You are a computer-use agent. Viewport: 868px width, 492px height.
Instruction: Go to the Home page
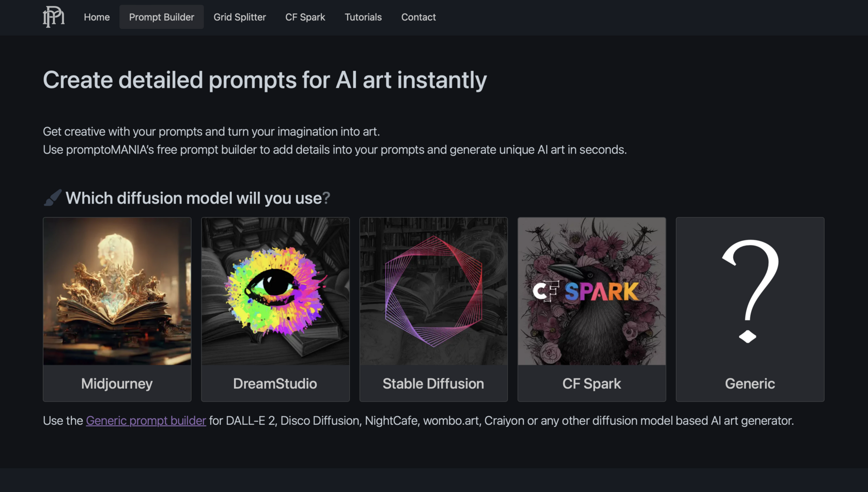coord(97,17)
